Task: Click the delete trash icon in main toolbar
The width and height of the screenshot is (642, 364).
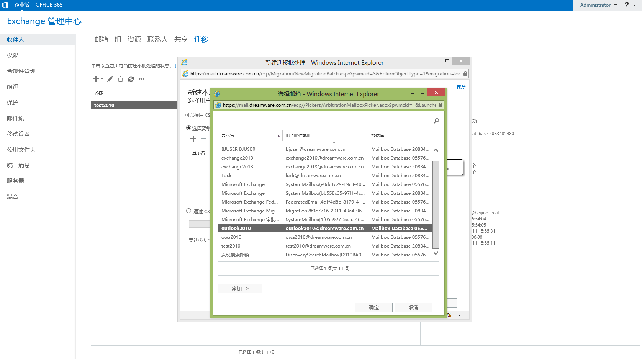Action: [x=120, y=79]
